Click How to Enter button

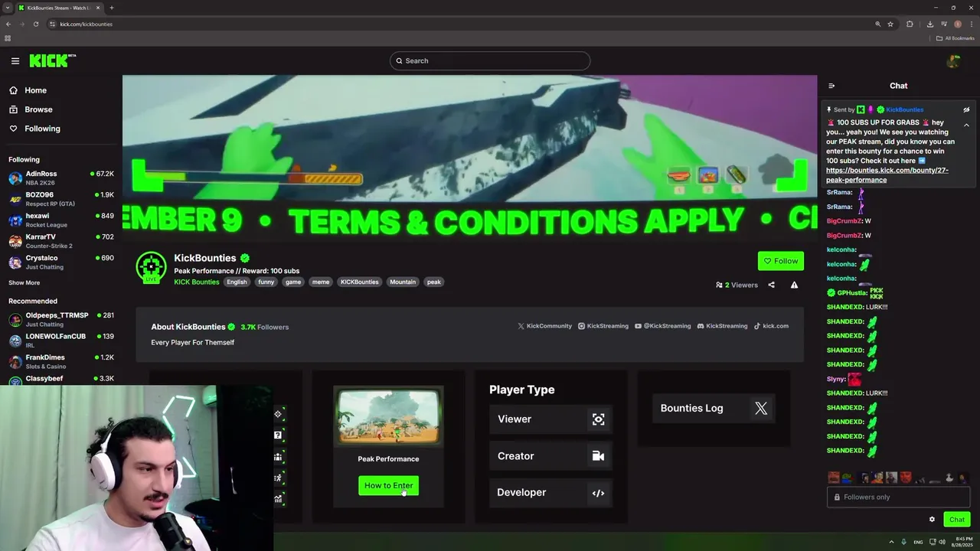click(x=388, y=485)
